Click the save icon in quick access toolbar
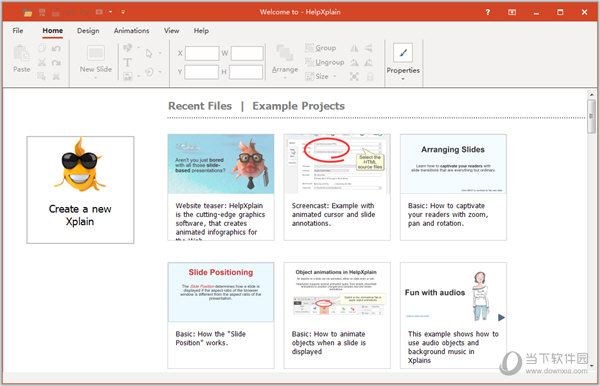 [42, 13]
